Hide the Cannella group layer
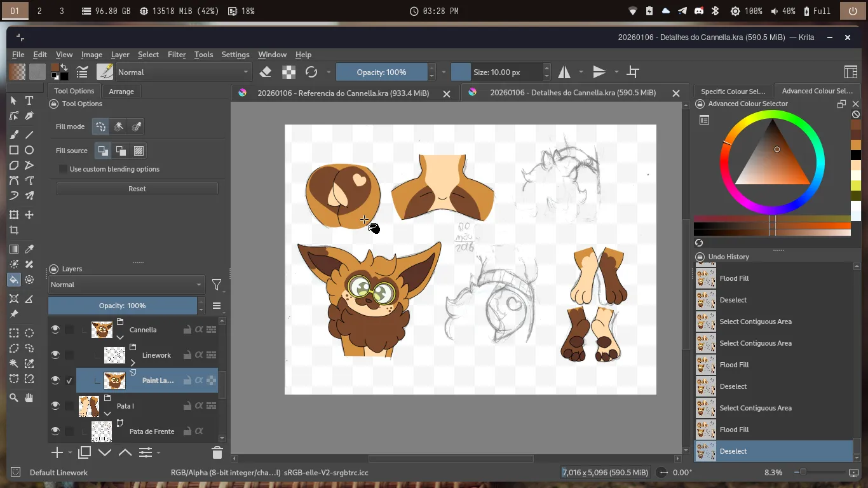The image size is (868, 488). click(55, 329)
